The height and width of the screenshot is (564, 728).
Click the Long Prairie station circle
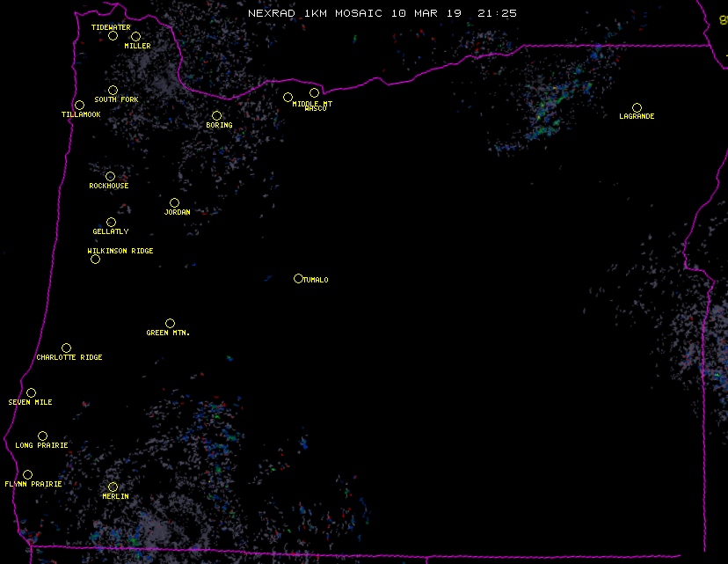click(x=42, y=436)
